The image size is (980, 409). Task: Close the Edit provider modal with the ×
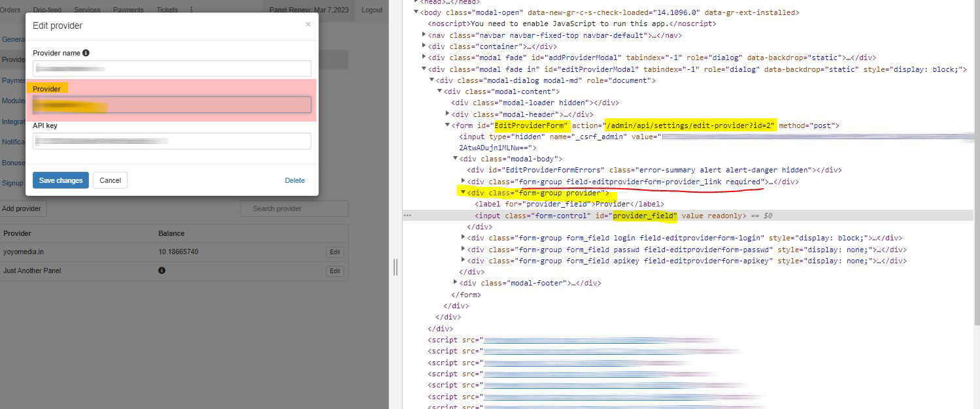click(308, 25)
